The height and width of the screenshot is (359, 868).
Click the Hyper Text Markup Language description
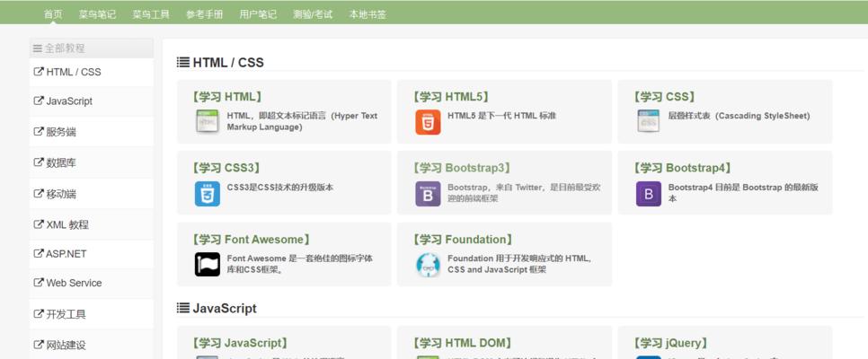[302, 121]
